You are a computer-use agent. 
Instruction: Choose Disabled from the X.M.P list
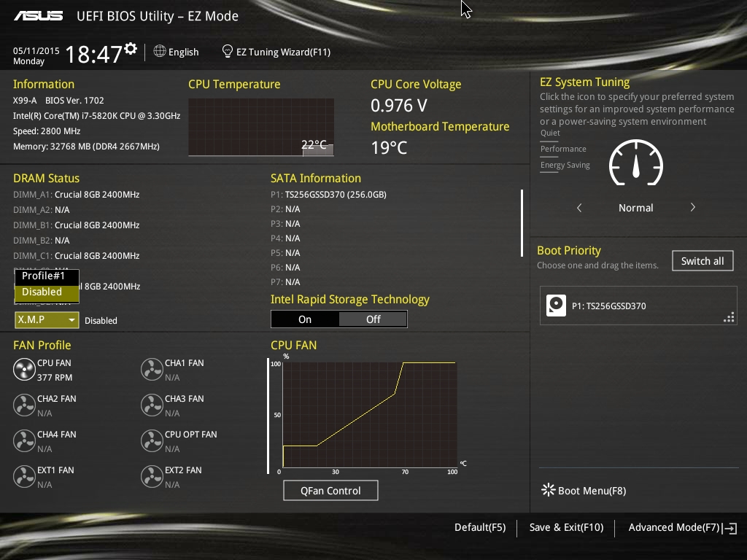[x=47, y=292]
